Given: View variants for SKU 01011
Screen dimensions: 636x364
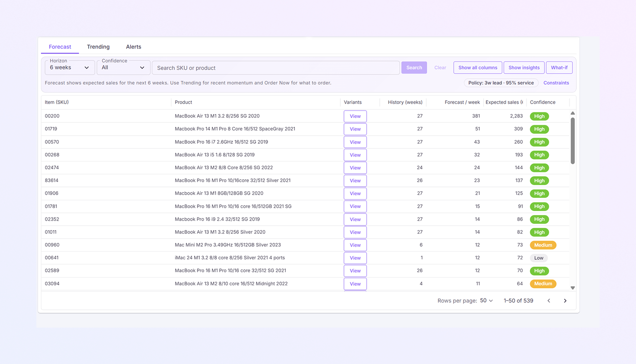Looking at the screenshot, I should [x=355, y=232].
